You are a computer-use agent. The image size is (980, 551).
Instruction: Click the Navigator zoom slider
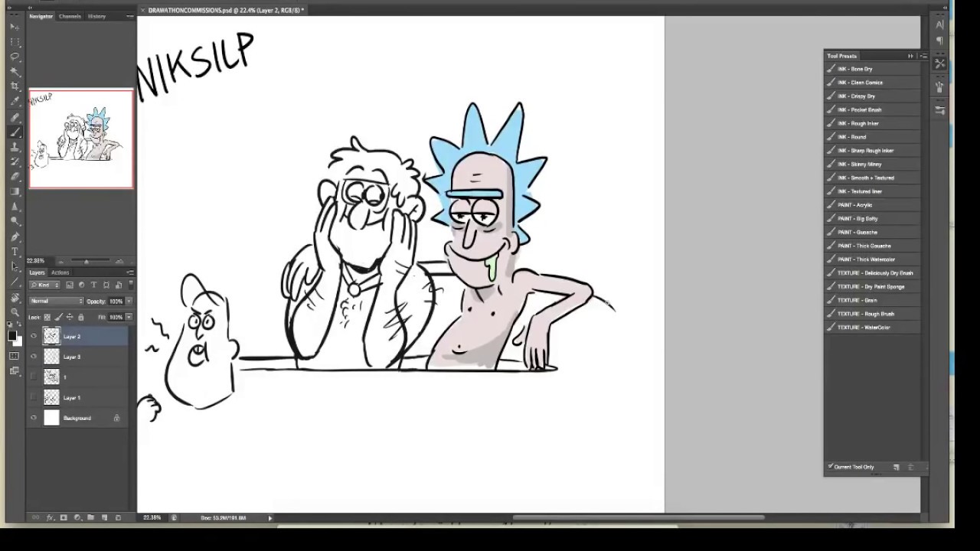86,261
